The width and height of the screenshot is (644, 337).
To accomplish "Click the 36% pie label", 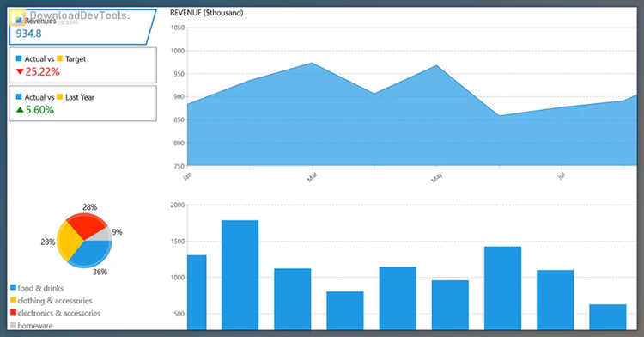I will point(100,272).
